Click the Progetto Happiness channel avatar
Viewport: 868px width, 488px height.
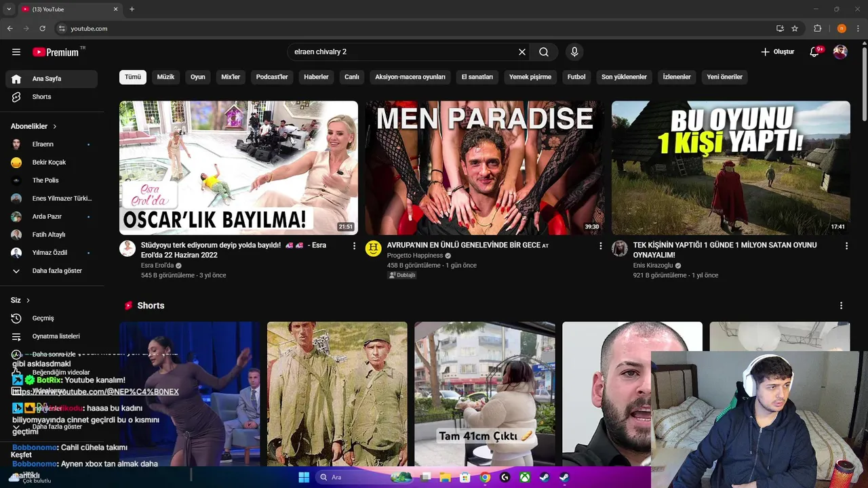point(374,248)
